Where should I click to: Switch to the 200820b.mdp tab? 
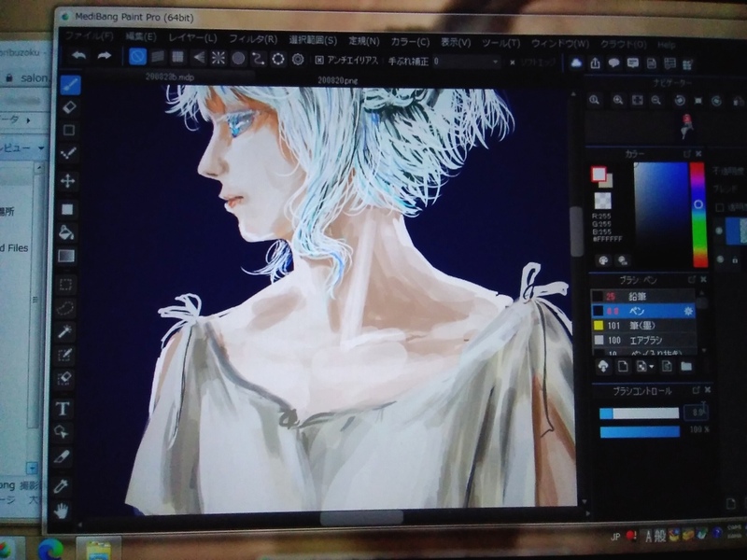tap(170, 77)
